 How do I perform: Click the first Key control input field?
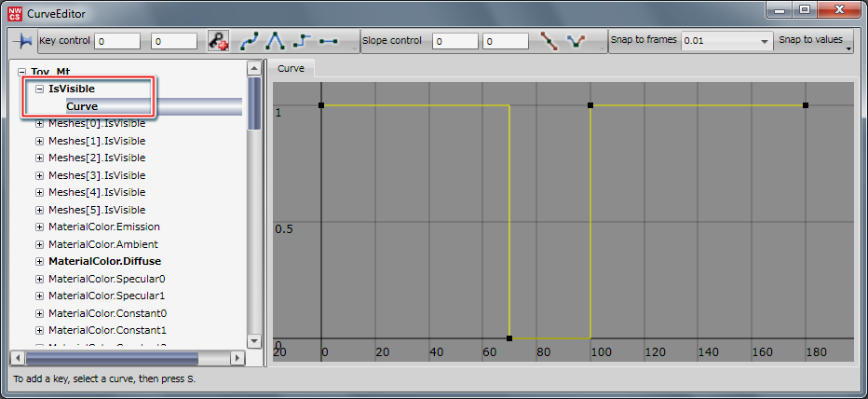pyautogui.click(x=116, y=42)
